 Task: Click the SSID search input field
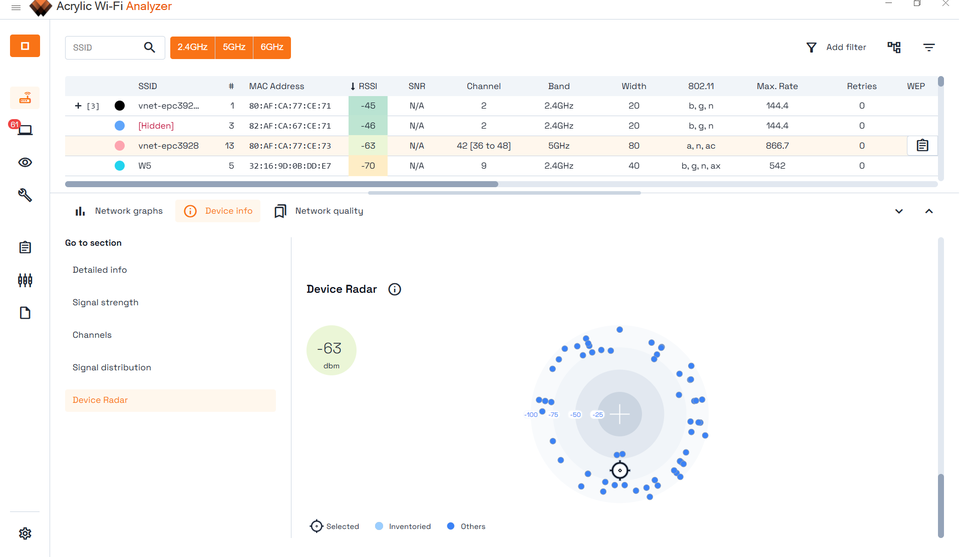pos(104,47)
